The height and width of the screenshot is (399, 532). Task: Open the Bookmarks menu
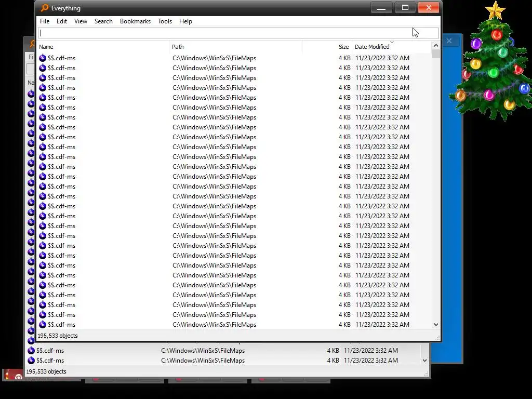136,21
